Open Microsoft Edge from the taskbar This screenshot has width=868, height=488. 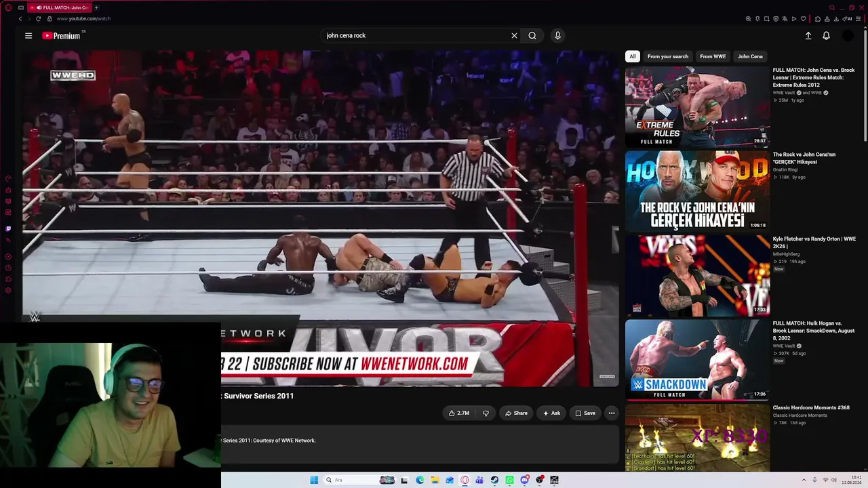point(420,481)
